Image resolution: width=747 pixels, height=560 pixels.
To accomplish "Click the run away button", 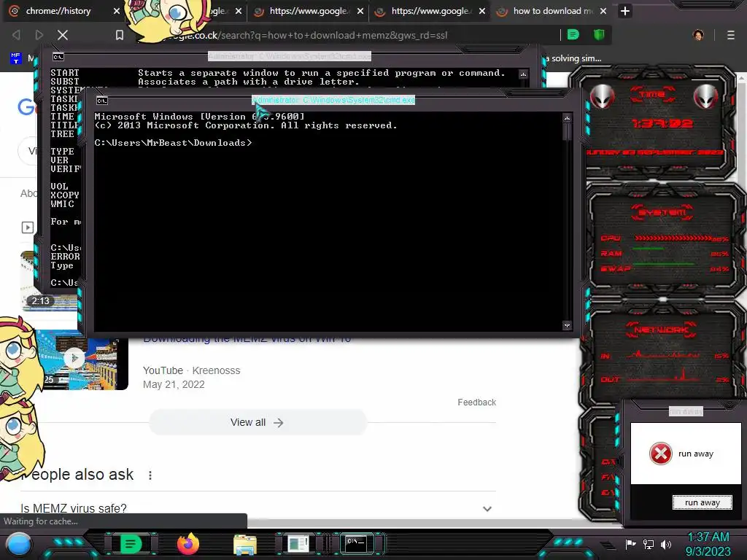I will click(703, 502).
